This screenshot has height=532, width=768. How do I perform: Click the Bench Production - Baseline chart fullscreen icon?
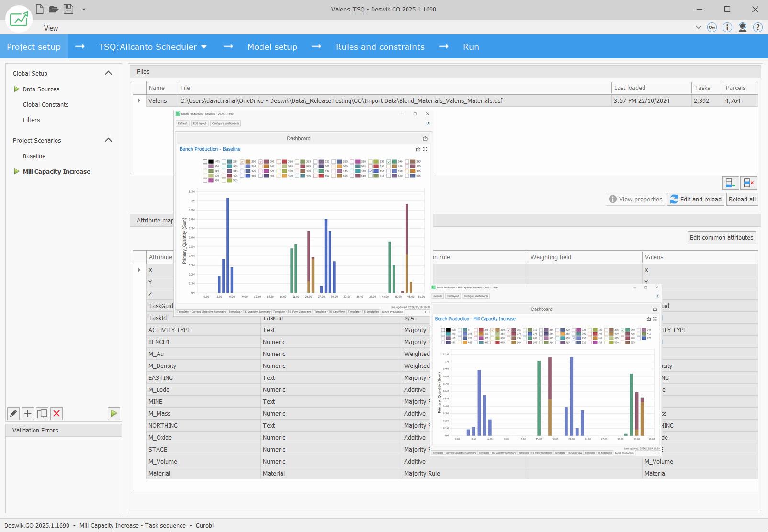(425, 149)
